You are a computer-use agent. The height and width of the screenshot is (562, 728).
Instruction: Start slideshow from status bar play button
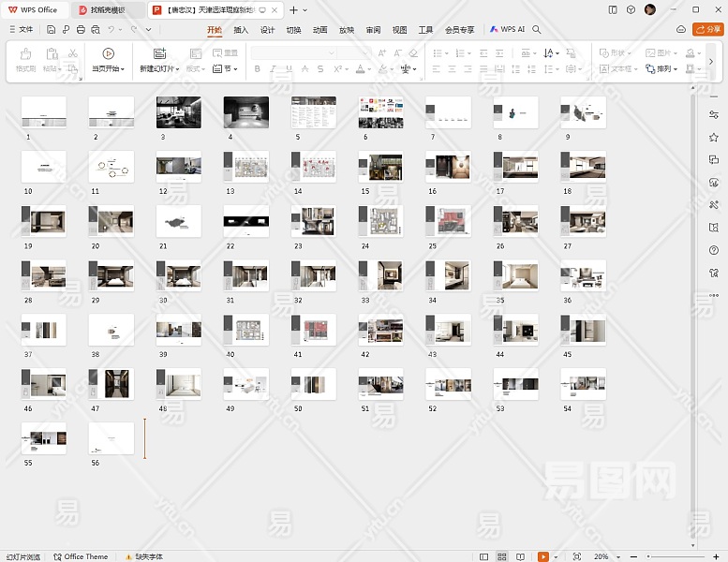(543, 556)
